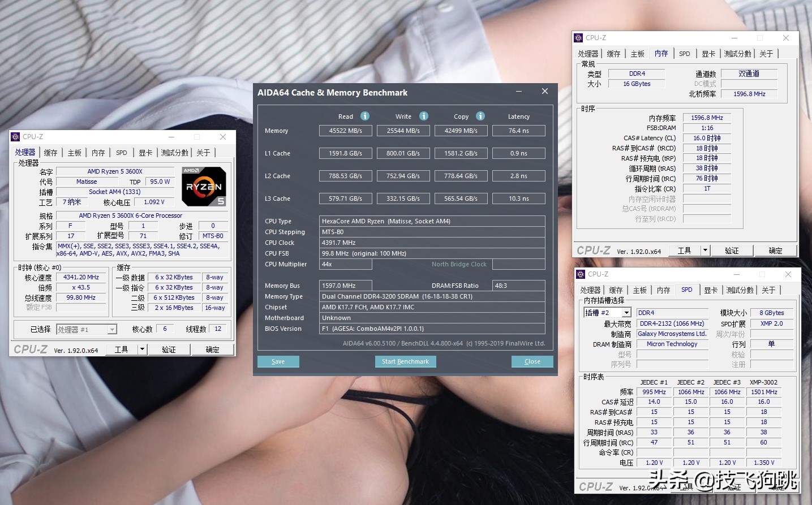Click the info icon next to Read
Viewport: 812px width, 505px height.
click(x=364, y=116)
